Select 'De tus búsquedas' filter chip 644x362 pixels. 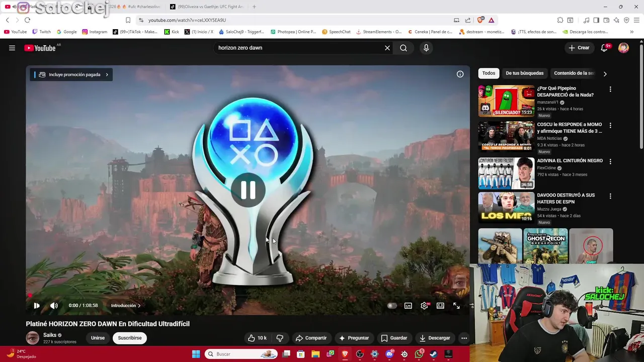pos(524,73)
